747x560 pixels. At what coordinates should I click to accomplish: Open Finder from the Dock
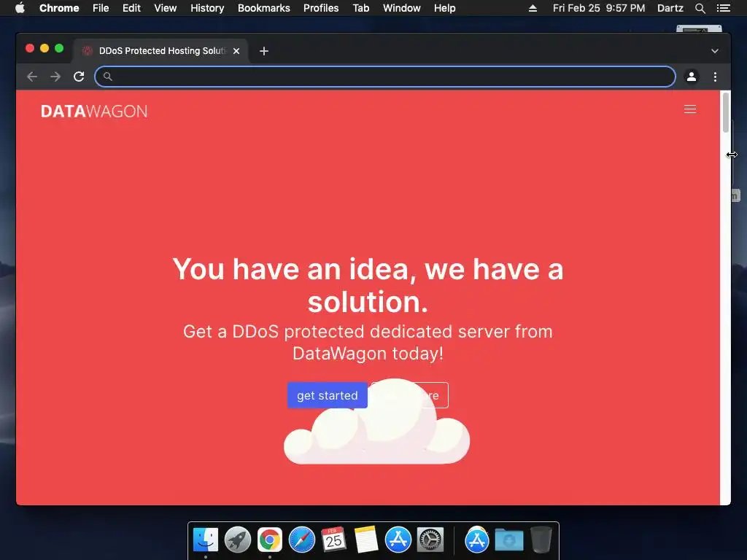click(206, 540)
